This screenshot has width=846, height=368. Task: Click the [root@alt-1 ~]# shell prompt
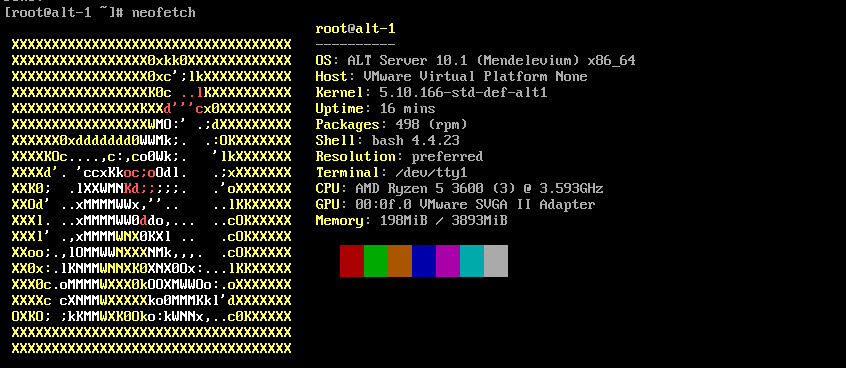coord(64,12)
